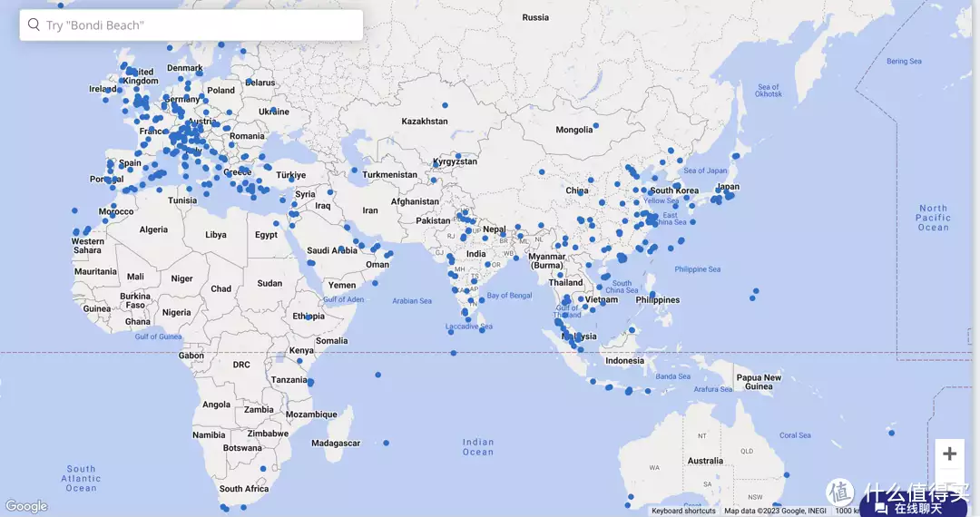Click the Algeria country label

pyautogui.click(x=153, y=229)
